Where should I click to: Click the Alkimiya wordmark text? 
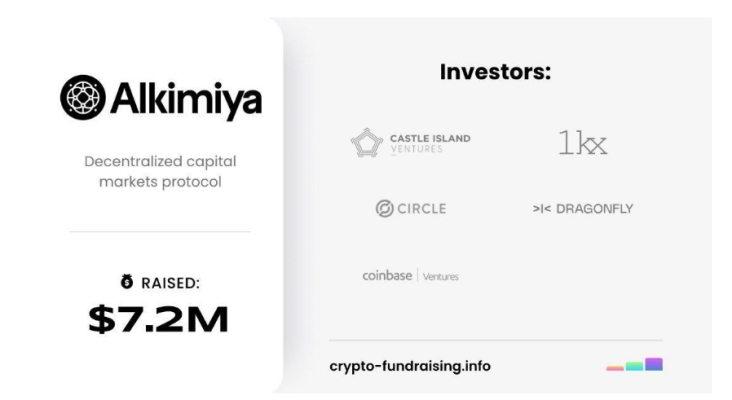186,100
